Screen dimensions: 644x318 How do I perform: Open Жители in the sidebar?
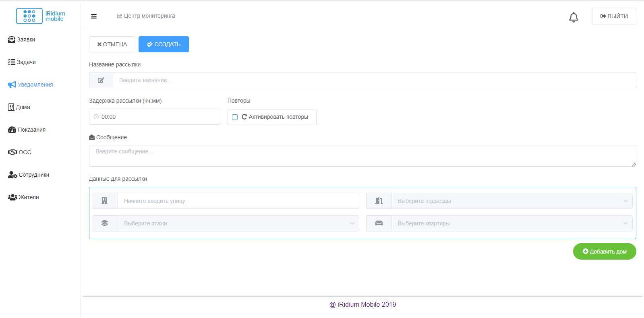click(x=23, y=197)
